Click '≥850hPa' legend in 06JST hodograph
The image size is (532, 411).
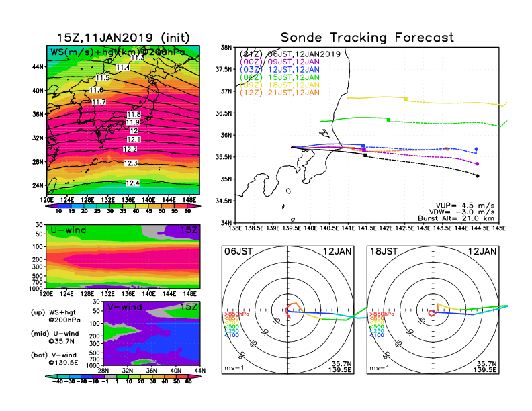(236, 314)
